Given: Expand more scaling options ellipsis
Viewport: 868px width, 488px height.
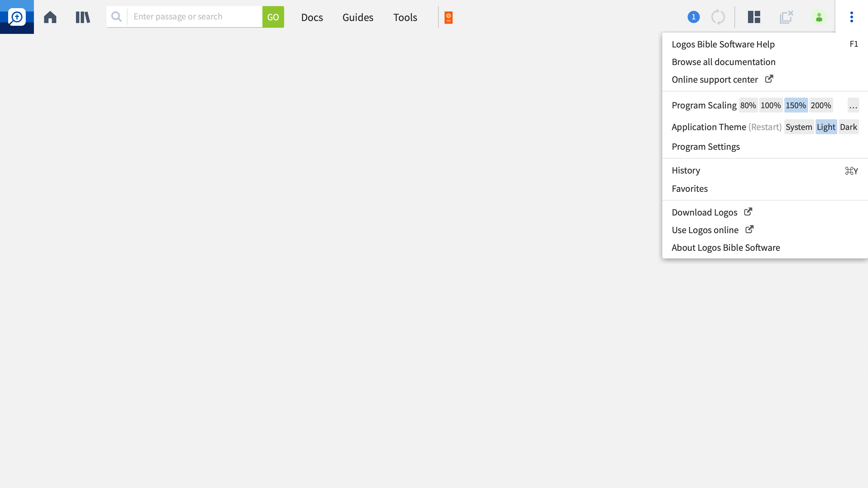Looking at the screenshot, I should [853, 106].
